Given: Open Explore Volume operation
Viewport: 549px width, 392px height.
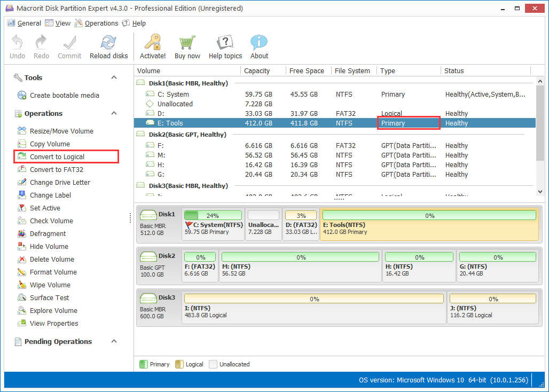Looking at the screenshot, I should [48, 310].
